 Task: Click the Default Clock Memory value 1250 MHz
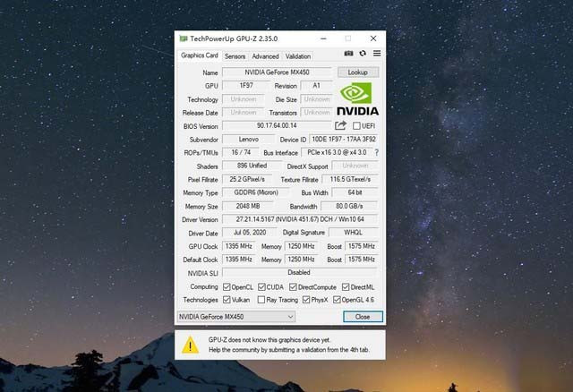301,260
